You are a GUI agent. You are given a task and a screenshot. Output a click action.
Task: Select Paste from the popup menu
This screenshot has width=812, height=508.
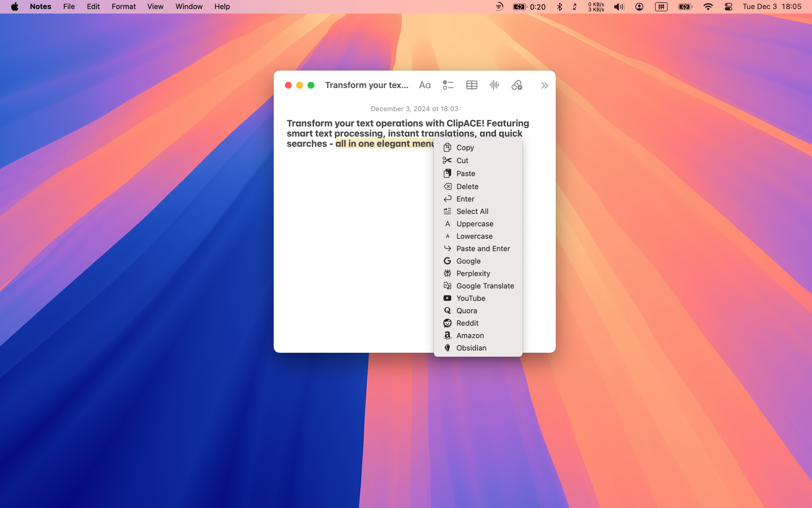point(478,173)
